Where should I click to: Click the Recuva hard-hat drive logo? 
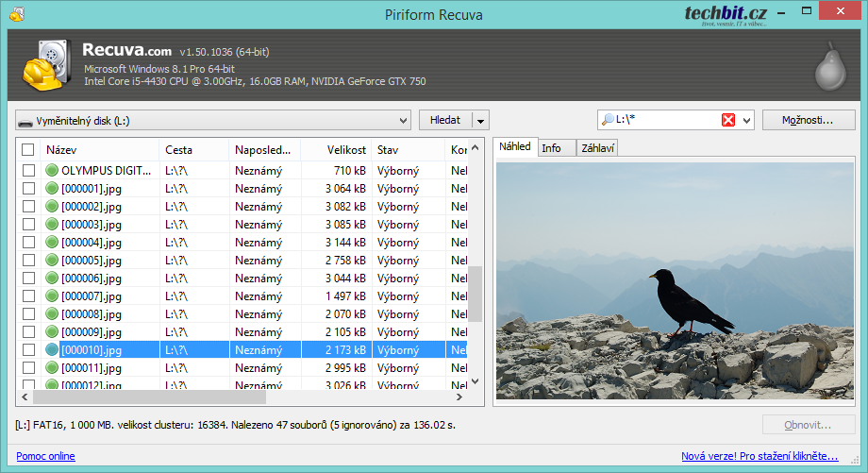point(43,66)
